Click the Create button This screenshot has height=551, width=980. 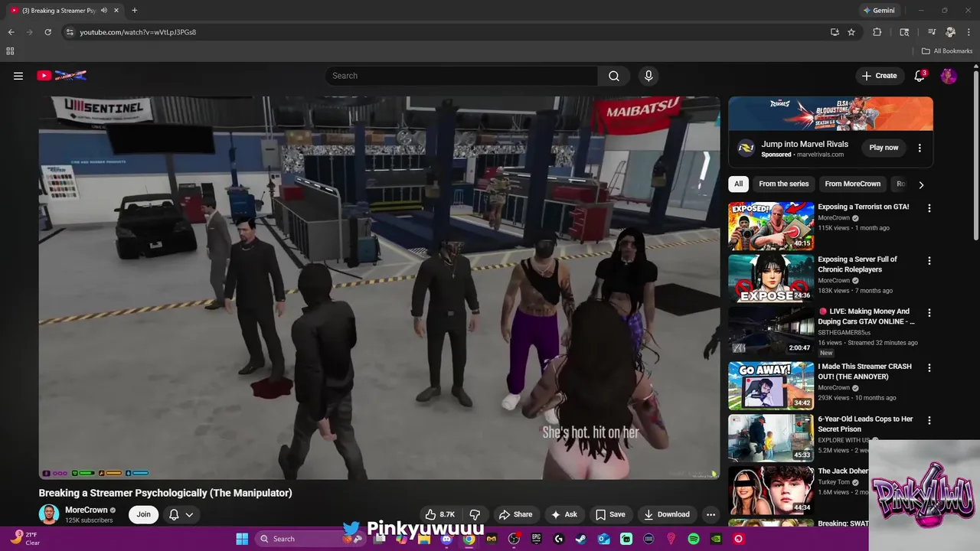point(879,76)
